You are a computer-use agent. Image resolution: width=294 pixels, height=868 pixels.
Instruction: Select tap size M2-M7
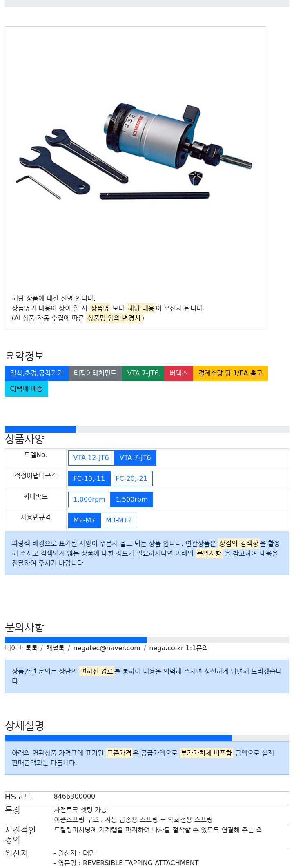click(84, 520)
